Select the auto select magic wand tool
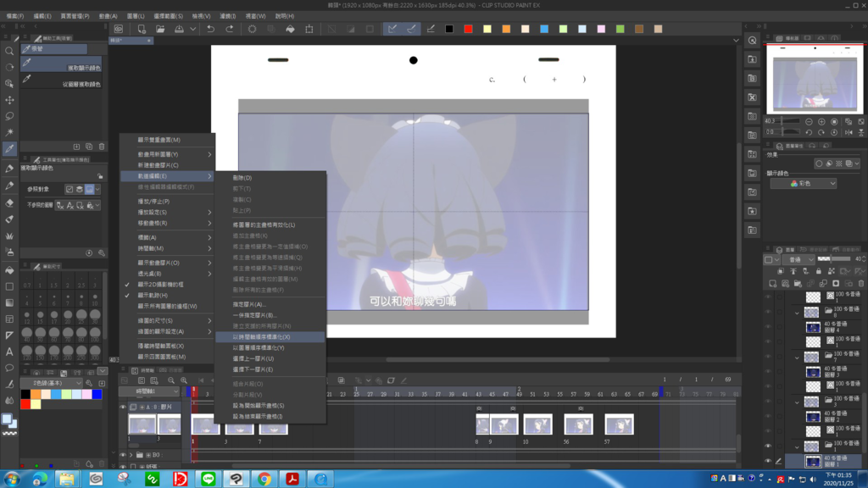 pyautogui.click(x=9, y=132)
